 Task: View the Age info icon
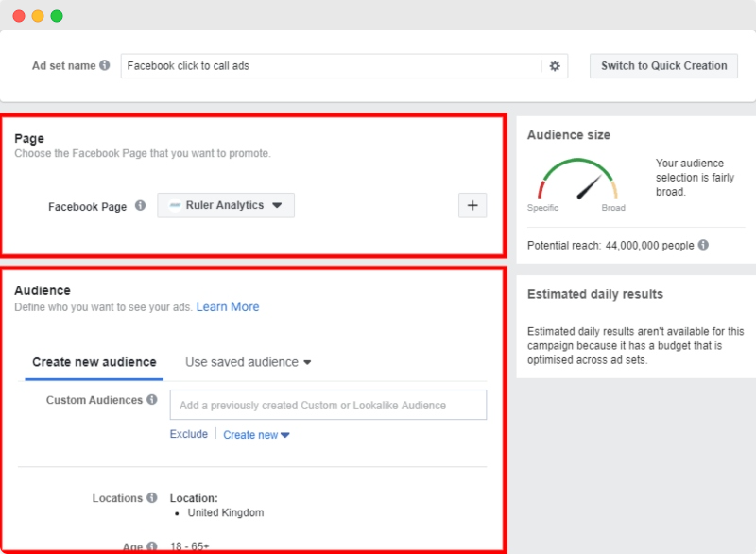click(x=149, y=544)
